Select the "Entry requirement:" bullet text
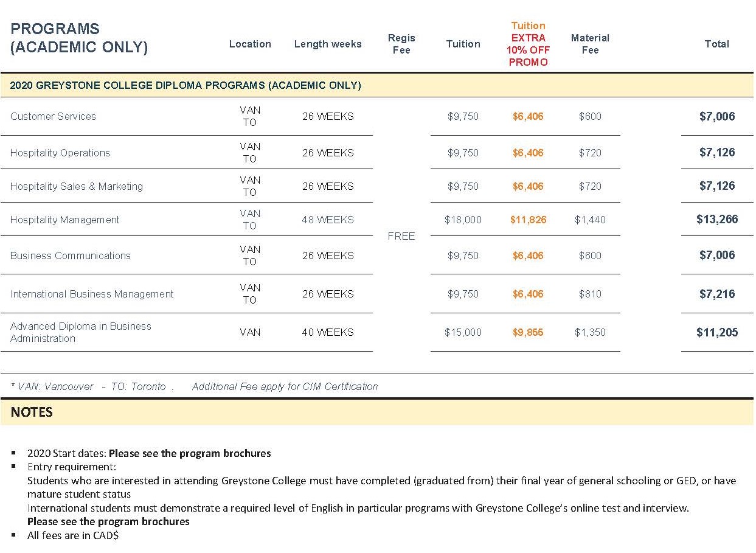 [72, 467]
